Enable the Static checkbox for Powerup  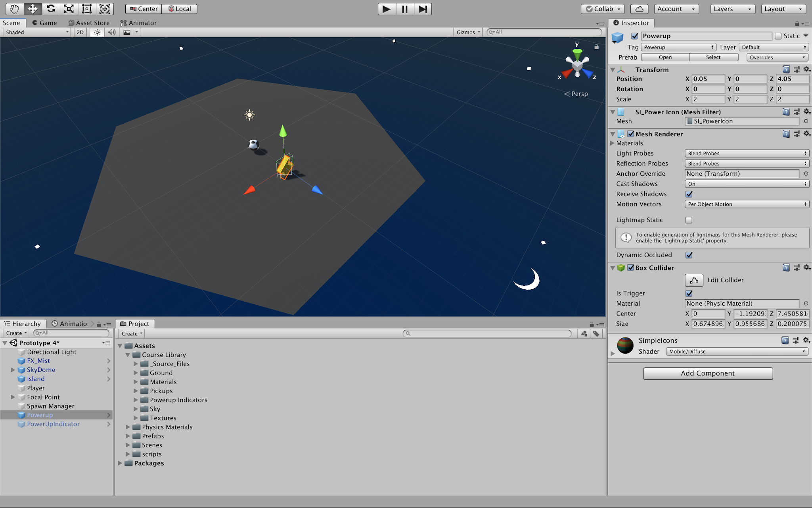pos(778,36)
